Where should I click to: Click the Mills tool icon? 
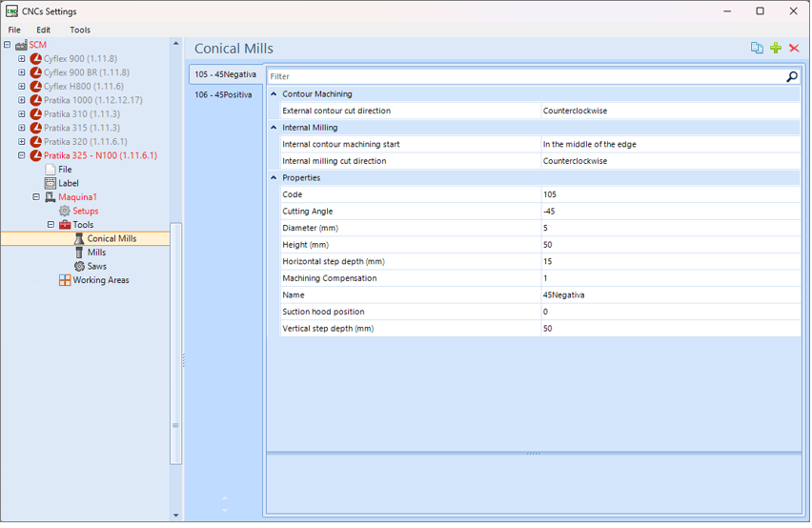(x=79, y=253)
